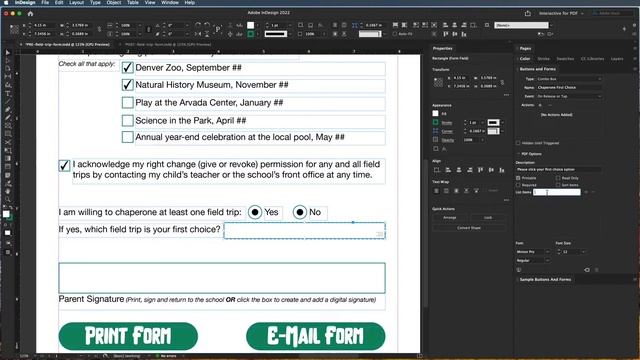Enable the Sort Items checkbox
This screenshot has width=640, height=360.
(x=558, y=185)
